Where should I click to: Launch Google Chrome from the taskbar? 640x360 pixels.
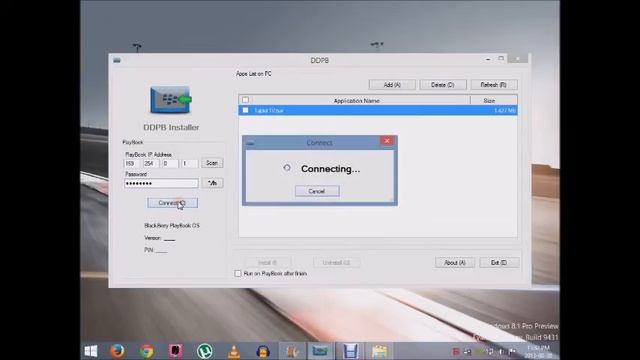click(147, 351)
